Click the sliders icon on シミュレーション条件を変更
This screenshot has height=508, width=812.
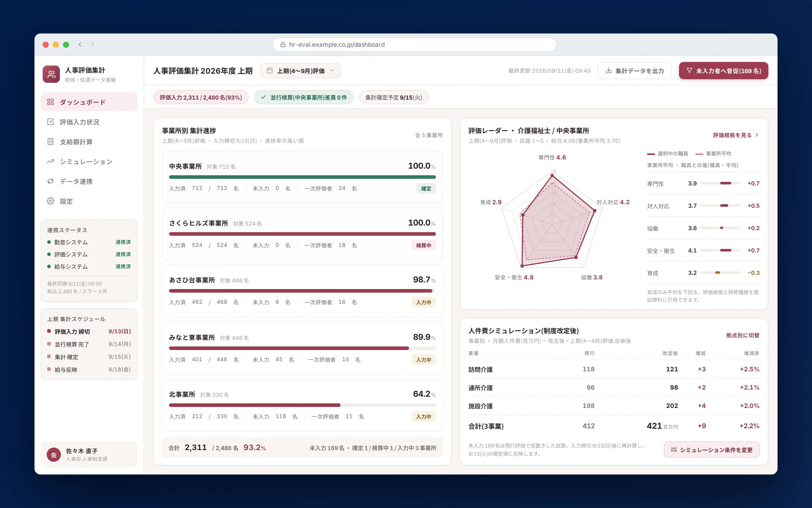pyautogui.click(x=674, y=450)
